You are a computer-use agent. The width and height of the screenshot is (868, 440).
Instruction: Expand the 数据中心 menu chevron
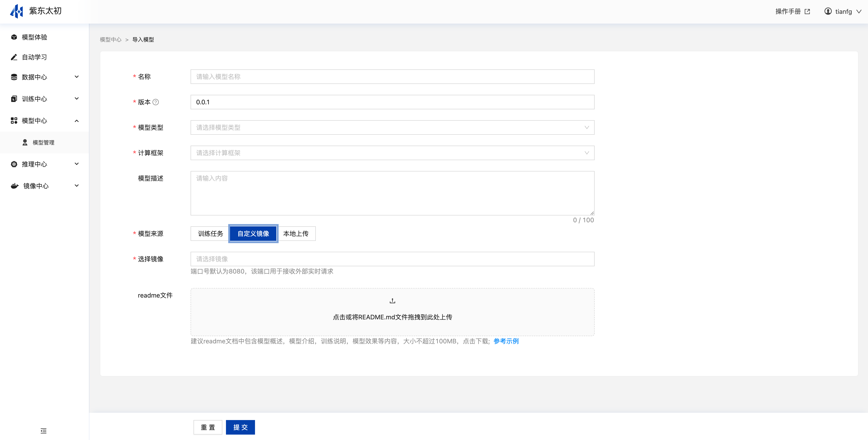point(76,77)
